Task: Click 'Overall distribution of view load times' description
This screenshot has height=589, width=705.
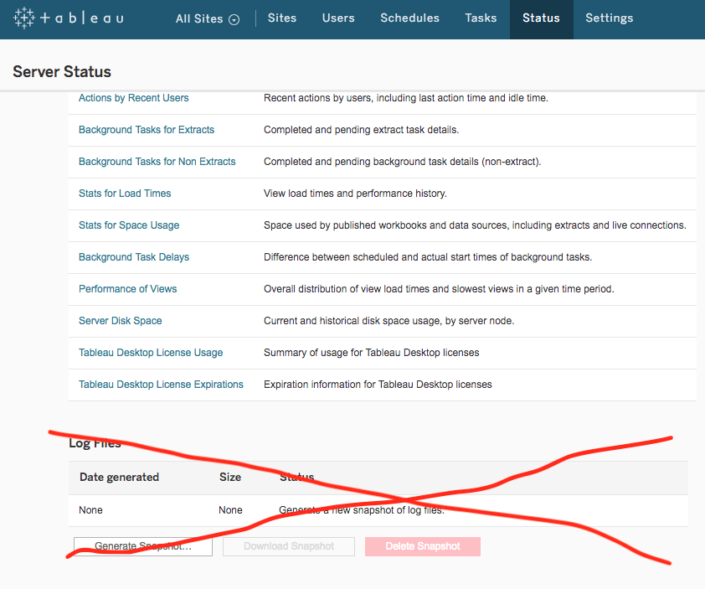Action: [x=439, y=289]
